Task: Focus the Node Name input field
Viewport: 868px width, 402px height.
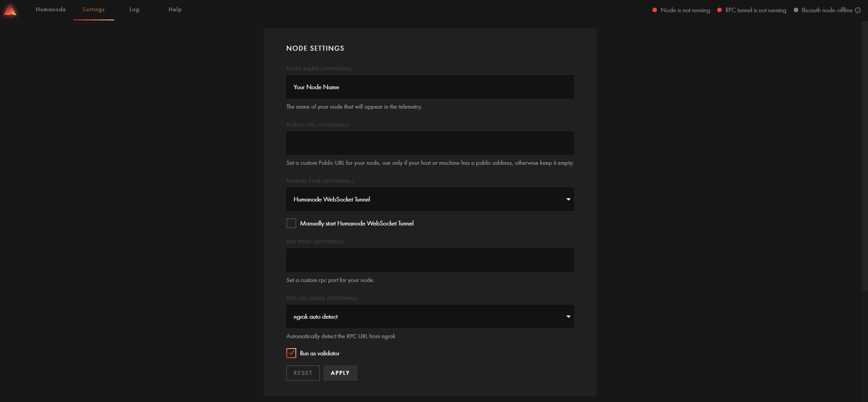Action: [430, 87]
